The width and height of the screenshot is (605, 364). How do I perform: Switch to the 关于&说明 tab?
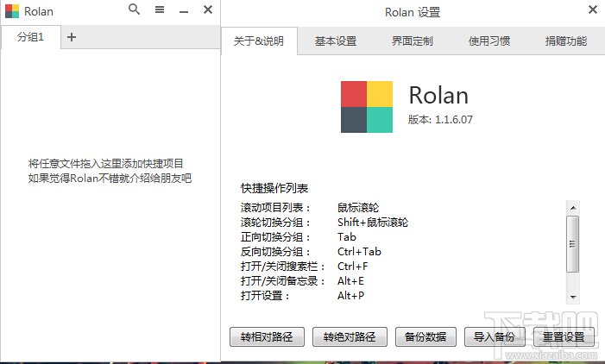259,41
